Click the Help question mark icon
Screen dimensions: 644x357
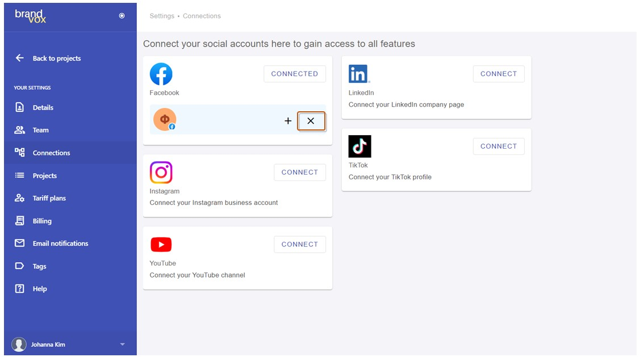[19, 288]
